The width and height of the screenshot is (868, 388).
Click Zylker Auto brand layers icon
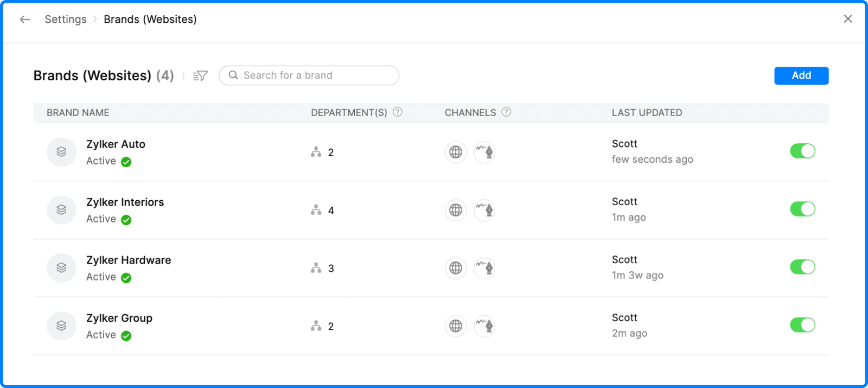61,152
